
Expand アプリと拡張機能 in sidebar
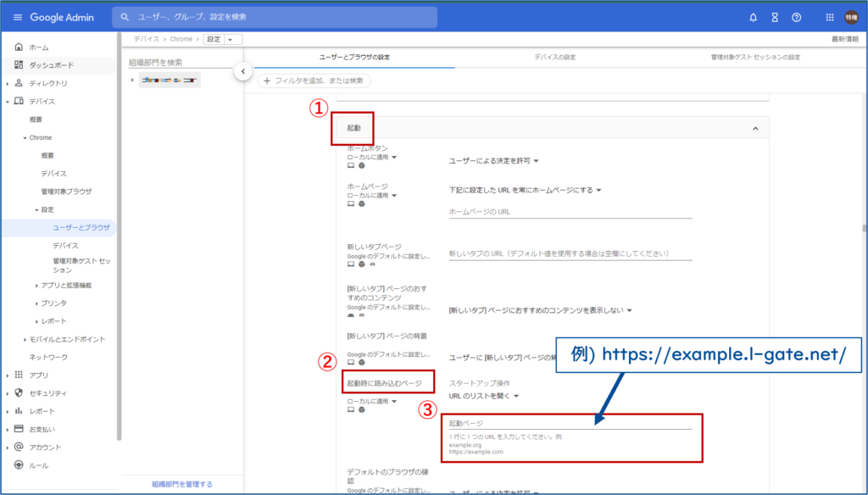pos(36,286)
